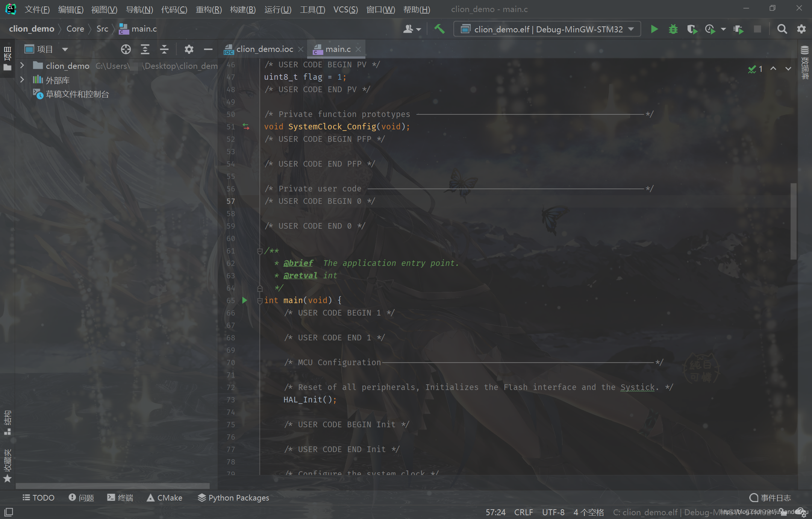Switch to clion_demo.ioc editor tab
Screen dimensions: 812x519
264,49
